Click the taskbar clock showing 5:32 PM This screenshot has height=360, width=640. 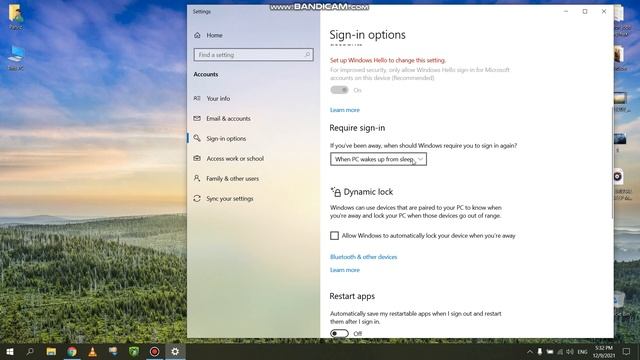coord(604,351)
